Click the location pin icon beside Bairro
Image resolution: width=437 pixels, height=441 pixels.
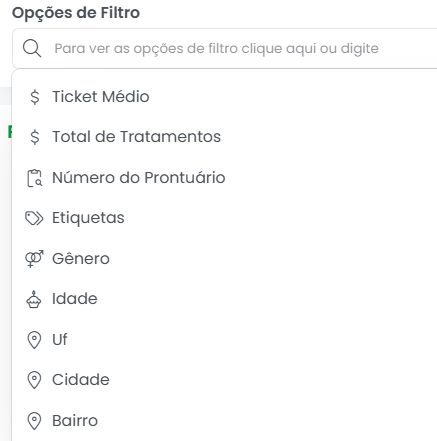pyautogui.click(x=34, y=421)
